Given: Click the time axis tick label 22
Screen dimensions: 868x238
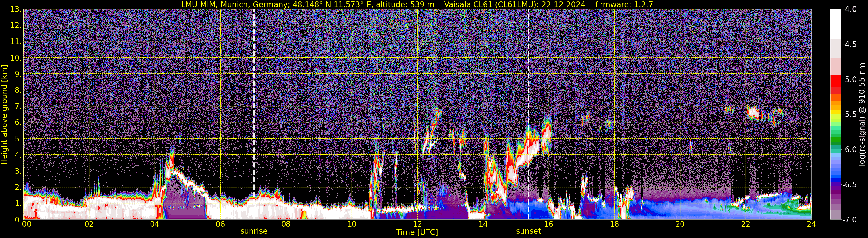Looking at the screenshot, I should 746,224.
